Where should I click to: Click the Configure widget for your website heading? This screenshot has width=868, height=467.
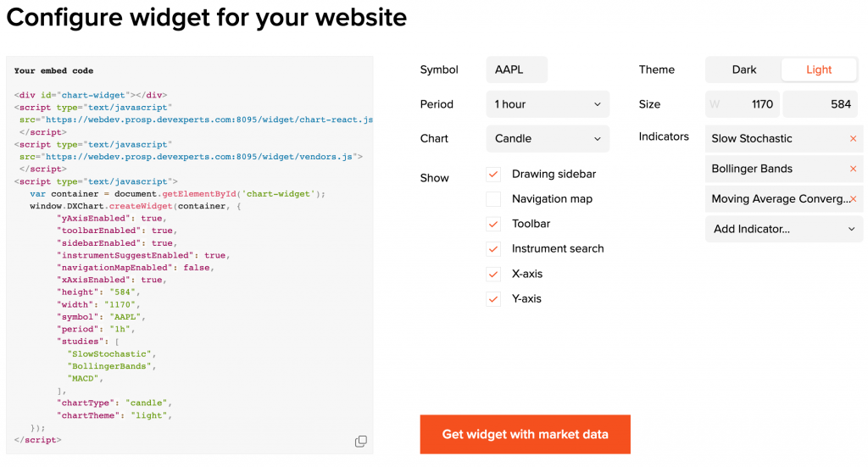(x=207, y=18)
